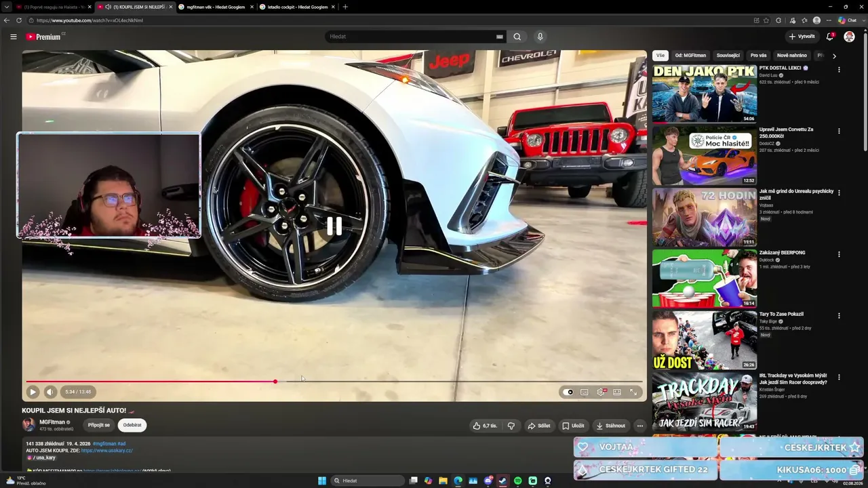Seek on the video progress bar
Screen dimensions: 868x488
334,382
